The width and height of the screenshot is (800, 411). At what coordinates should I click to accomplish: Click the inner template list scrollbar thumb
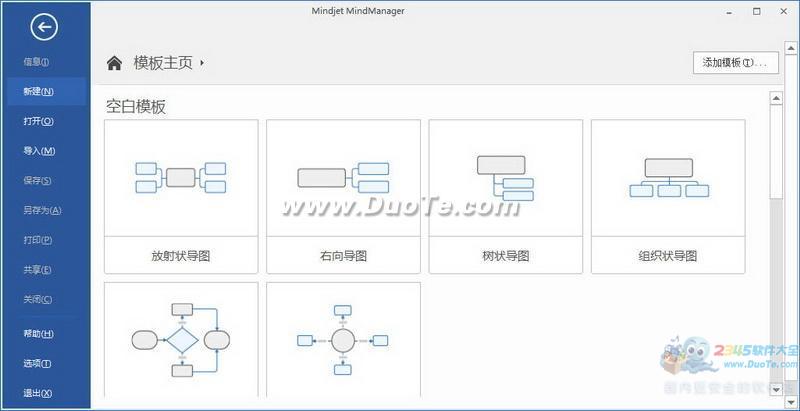click(776, 152)
